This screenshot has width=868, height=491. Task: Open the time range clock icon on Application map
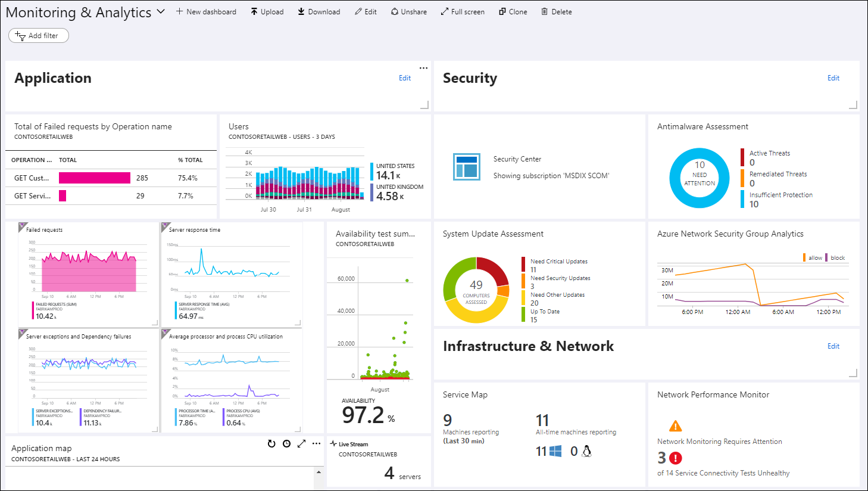(x=286, y=444)
